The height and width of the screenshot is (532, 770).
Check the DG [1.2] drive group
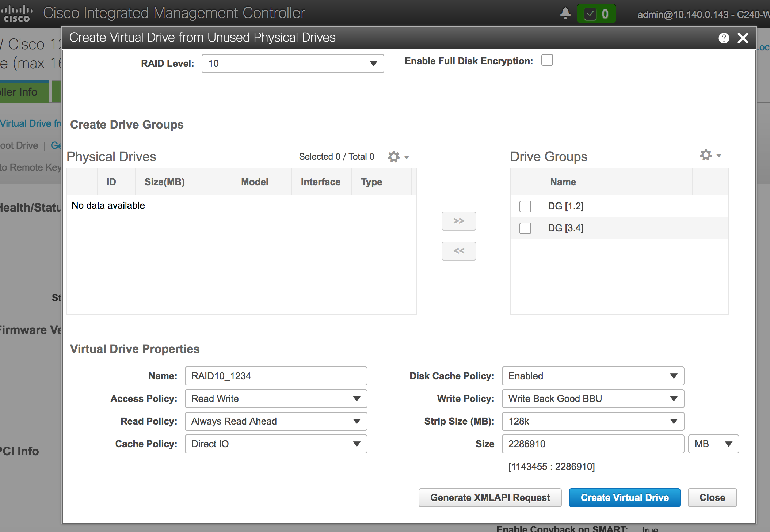pos(525,206)
